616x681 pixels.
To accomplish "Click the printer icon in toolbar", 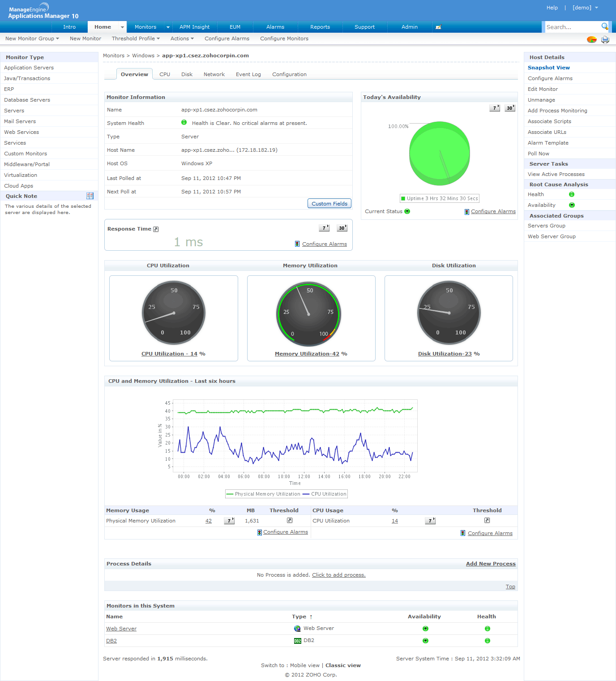I will pos(605,39).
